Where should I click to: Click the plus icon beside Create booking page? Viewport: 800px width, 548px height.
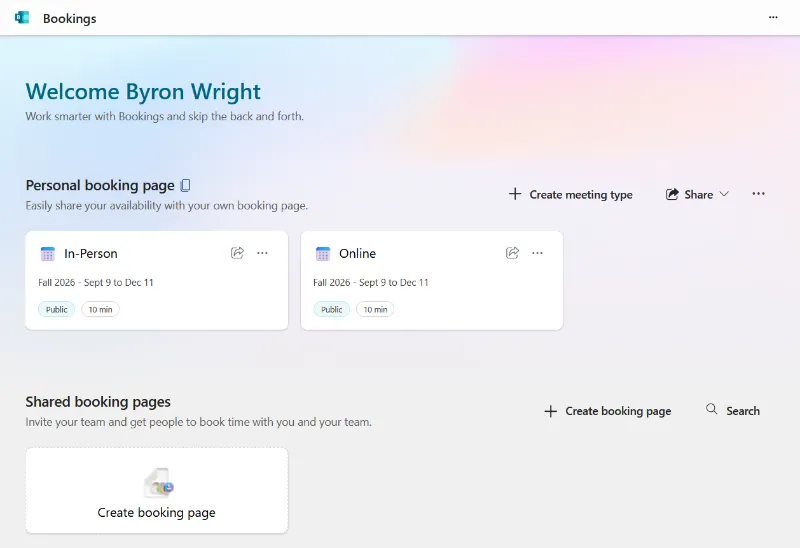551,411
